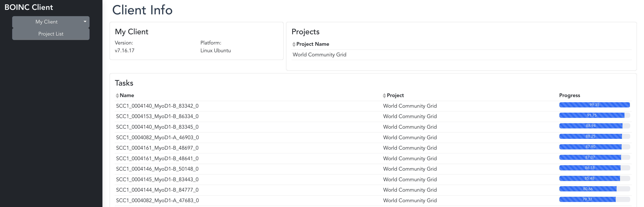644x207 pixels.
Task: Select World Community Grid project row
Action: tap(319, 55)
